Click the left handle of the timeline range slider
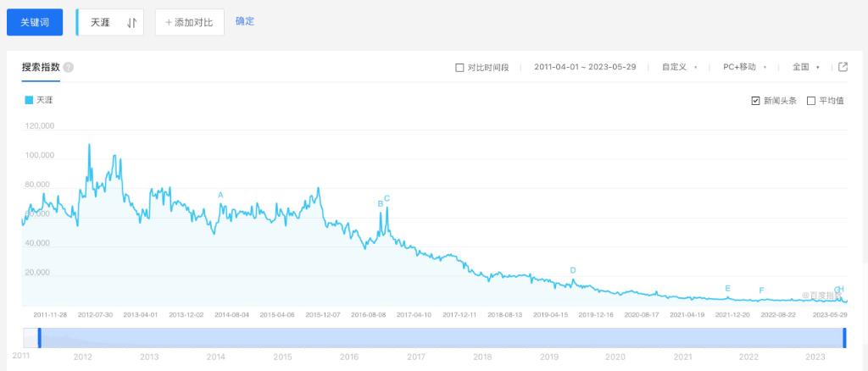This screenshot has height=371, width=868. [39, 337]
